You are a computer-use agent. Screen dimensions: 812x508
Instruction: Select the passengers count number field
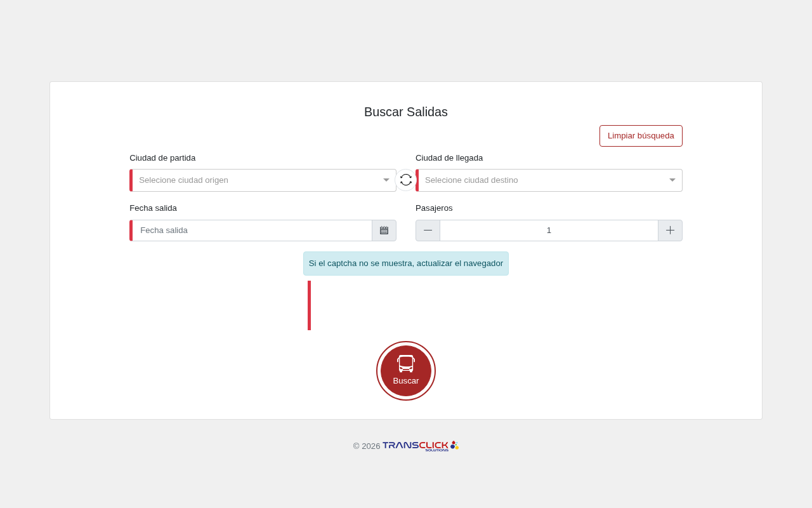click(549, 231)
